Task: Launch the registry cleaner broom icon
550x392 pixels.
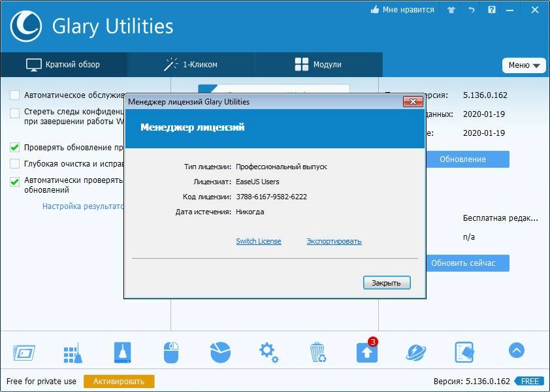Action: pos(73,353)
